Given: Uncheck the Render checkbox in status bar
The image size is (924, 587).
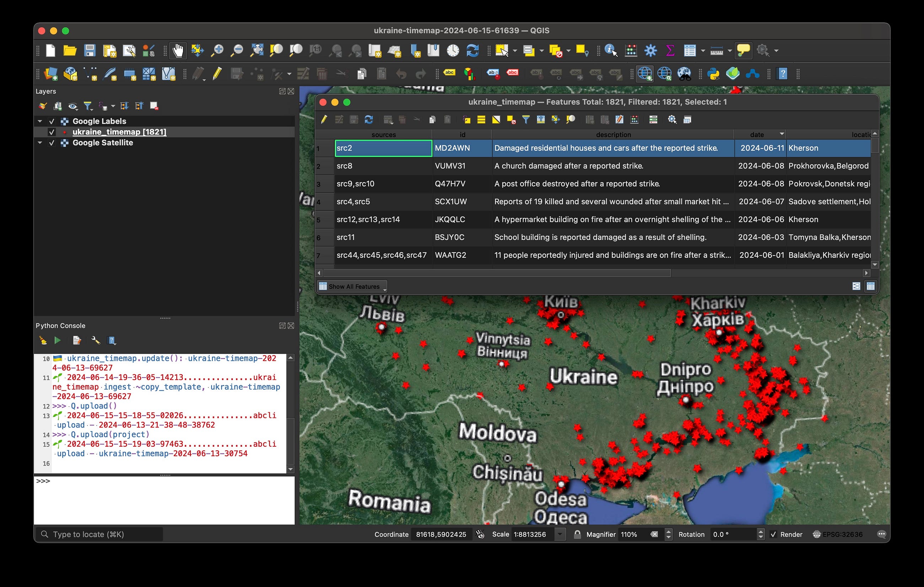Looking at the screenshot, I should click(773, 534).
